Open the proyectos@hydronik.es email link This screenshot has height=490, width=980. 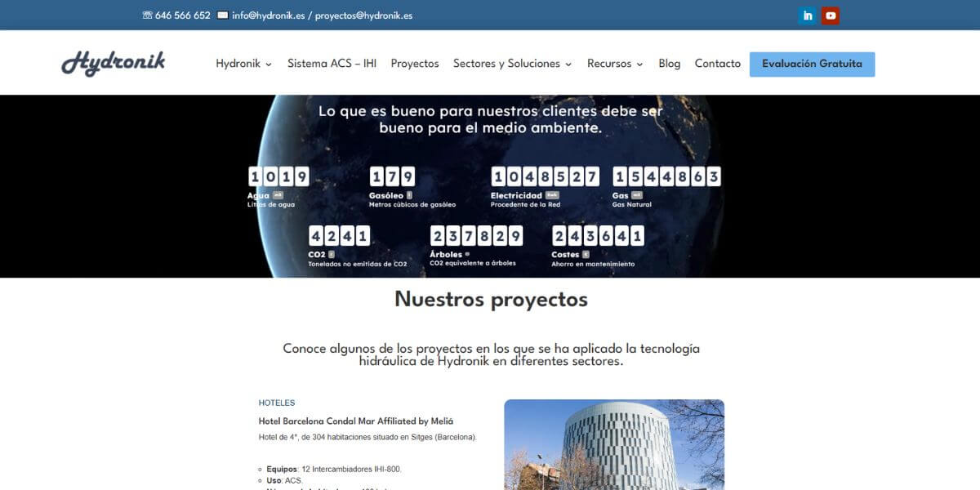[x=363, y=15]
